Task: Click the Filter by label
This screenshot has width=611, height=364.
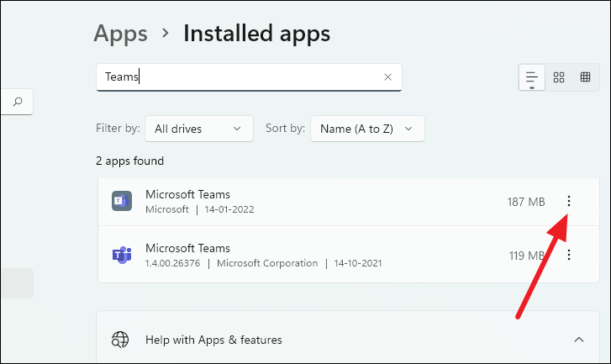Action: [x=118, y=129]
